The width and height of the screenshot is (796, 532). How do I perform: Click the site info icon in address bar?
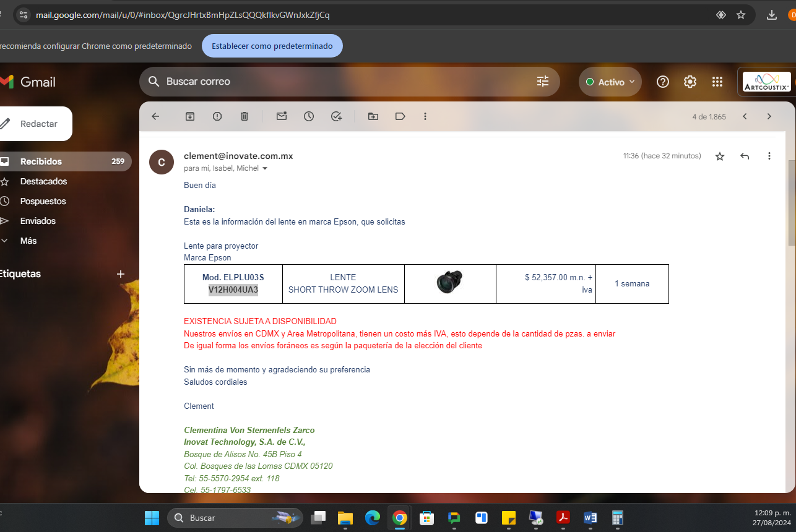coord(24,15)
